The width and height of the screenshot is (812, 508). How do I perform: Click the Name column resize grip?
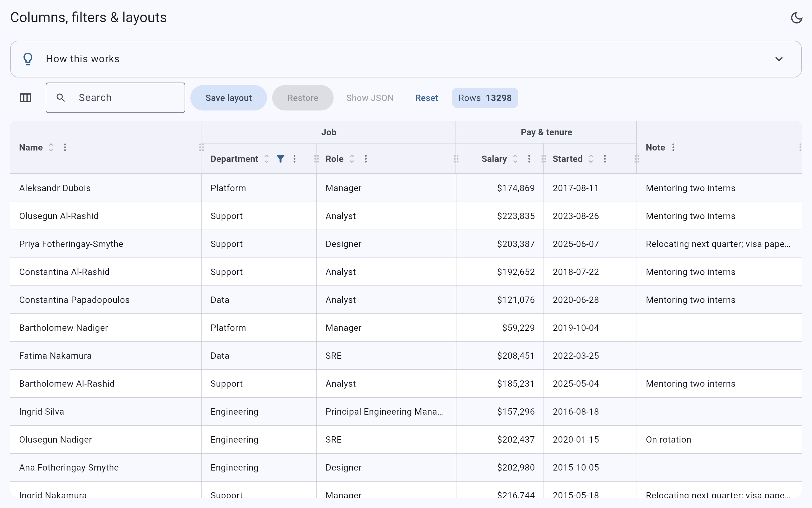coord(201,148)
